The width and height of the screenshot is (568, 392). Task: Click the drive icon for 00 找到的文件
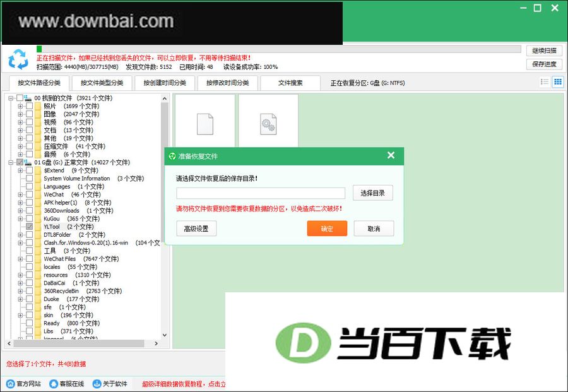[28, 98]
